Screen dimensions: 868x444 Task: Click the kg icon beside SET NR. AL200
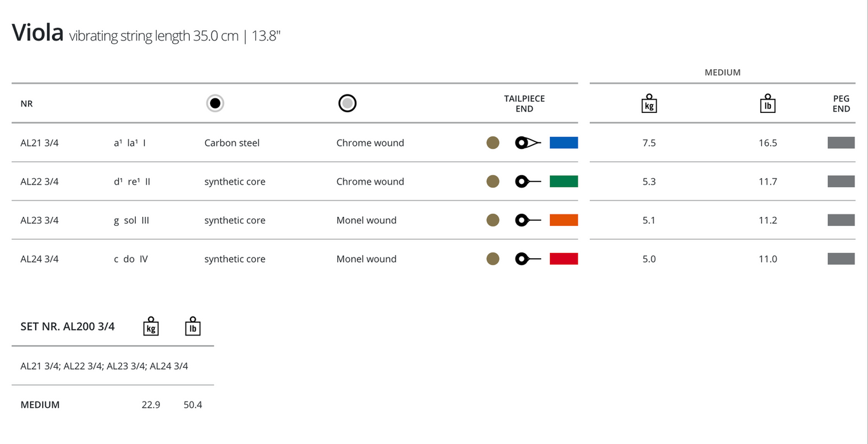[150, 326]
